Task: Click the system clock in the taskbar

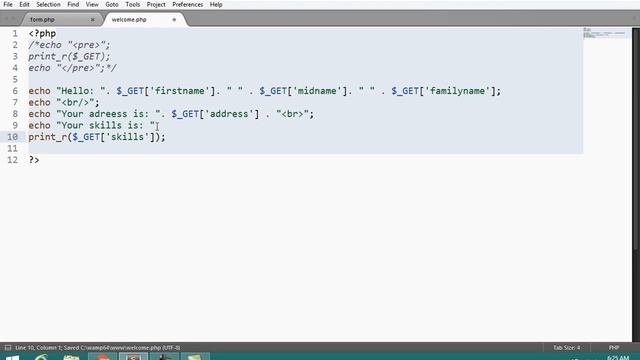Action: pos(617,358)
